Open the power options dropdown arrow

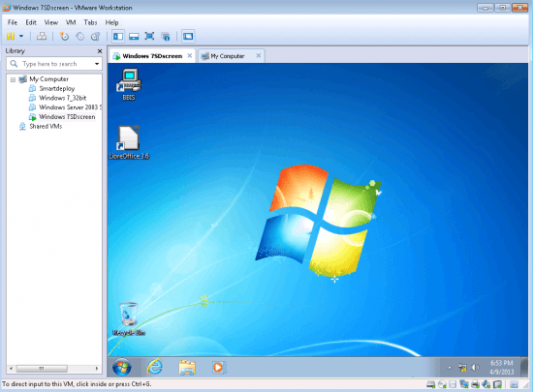pos(21,36)
